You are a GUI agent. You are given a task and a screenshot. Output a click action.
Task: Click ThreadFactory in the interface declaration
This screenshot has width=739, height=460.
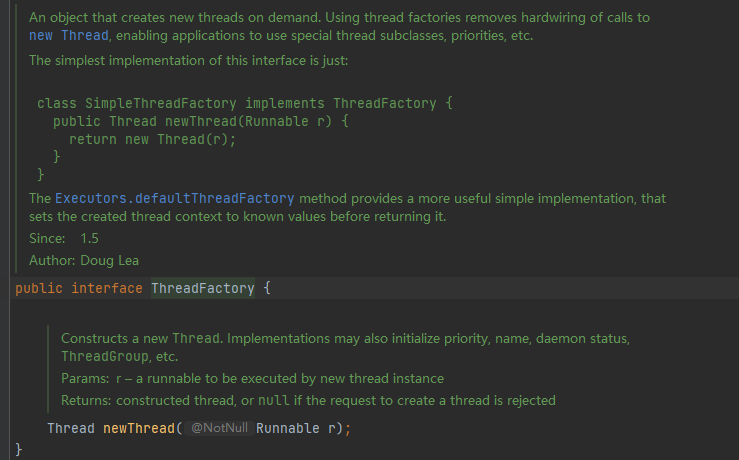point(202,289)
